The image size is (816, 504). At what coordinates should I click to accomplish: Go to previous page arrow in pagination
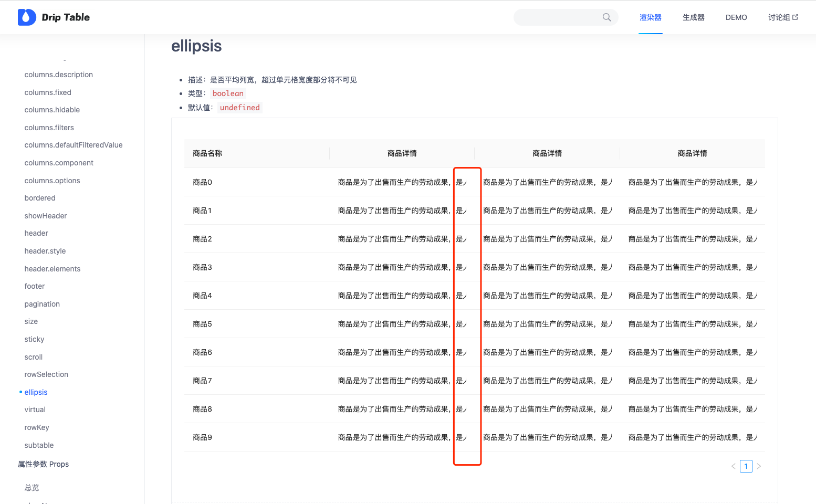[733, 466]
